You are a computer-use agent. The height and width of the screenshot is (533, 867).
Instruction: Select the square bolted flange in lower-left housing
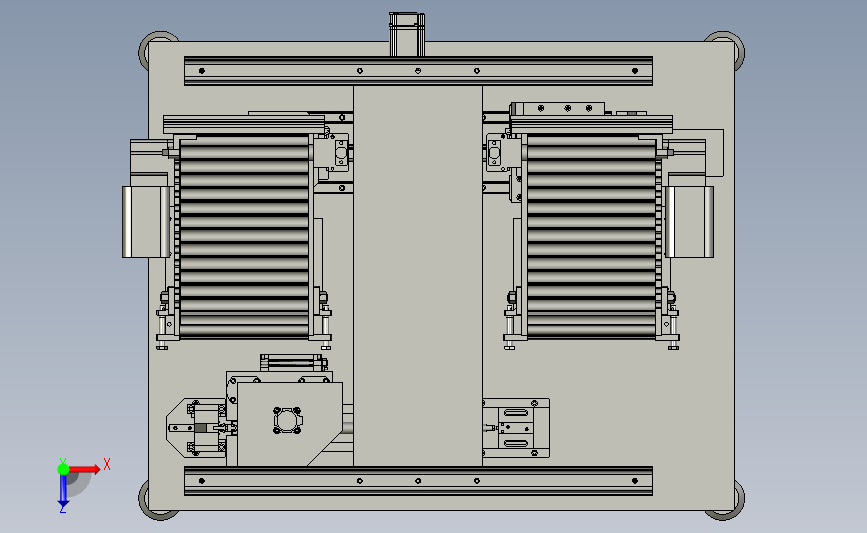point(288,421)
